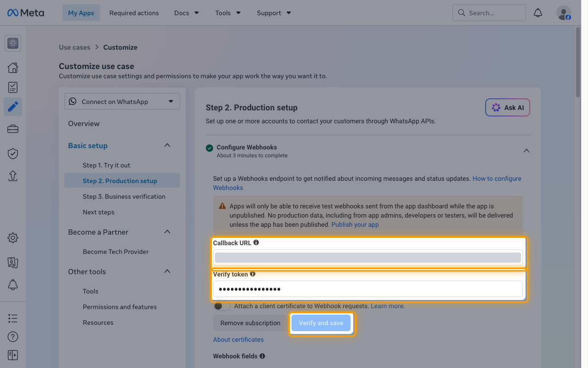
Task: Select Step 1. Try it out
Action: 107,165
